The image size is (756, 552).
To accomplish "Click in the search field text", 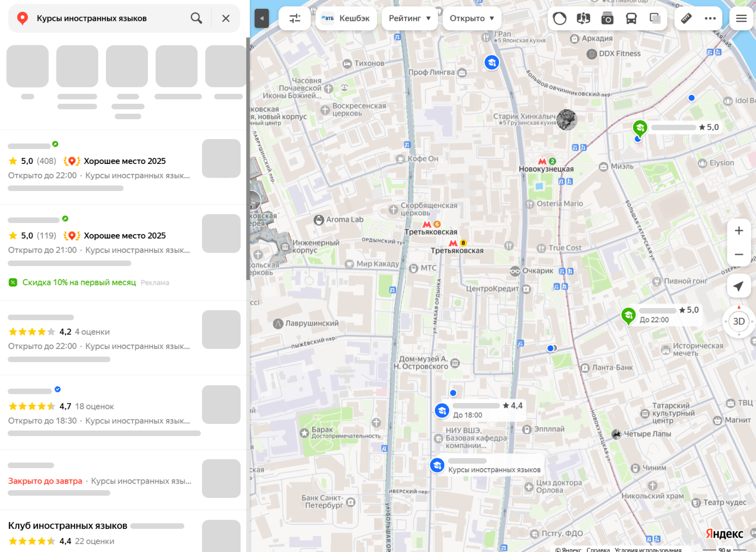I will (92, 18).
